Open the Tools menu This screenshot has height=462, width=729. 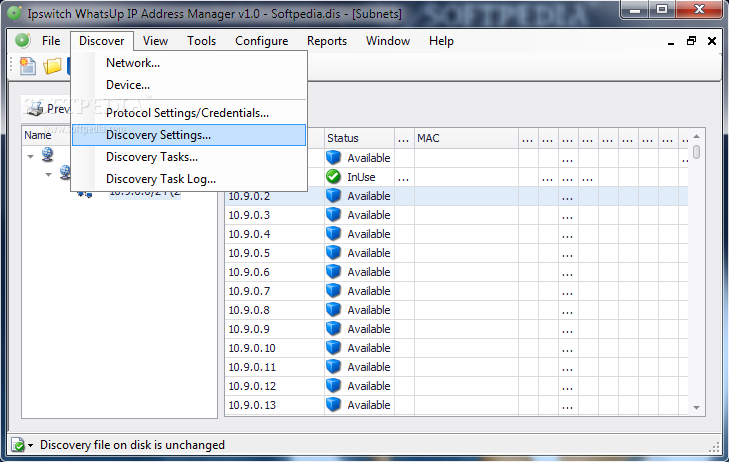(201, 41)
